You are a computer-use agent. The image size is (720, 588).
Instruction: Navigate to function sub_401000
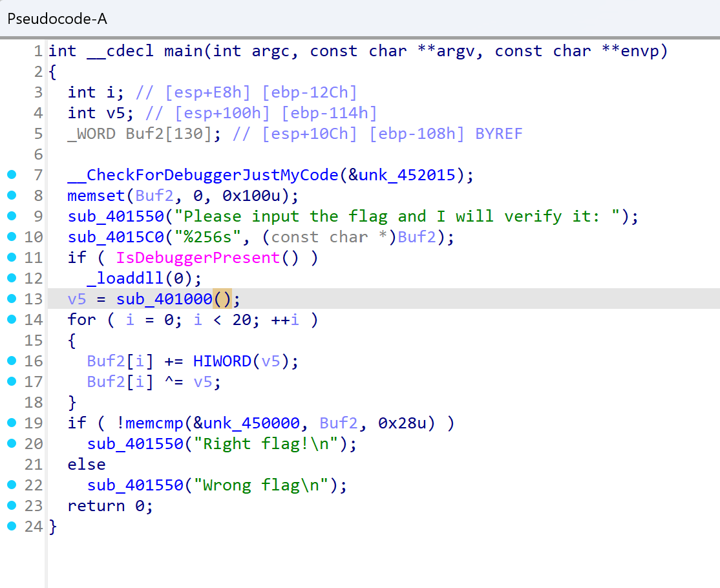[x=164, y=299]
